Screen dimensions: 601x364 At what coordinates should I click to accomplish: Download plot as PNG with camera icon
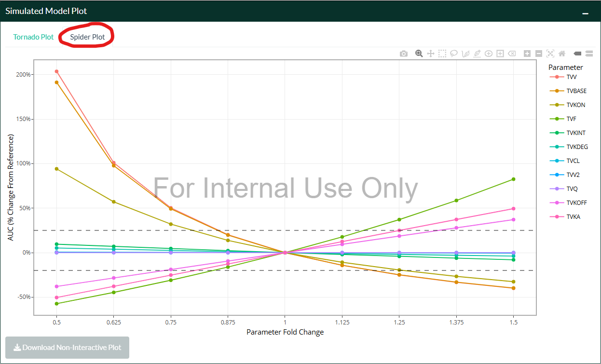pyautogui.click(x=404, y=54)
